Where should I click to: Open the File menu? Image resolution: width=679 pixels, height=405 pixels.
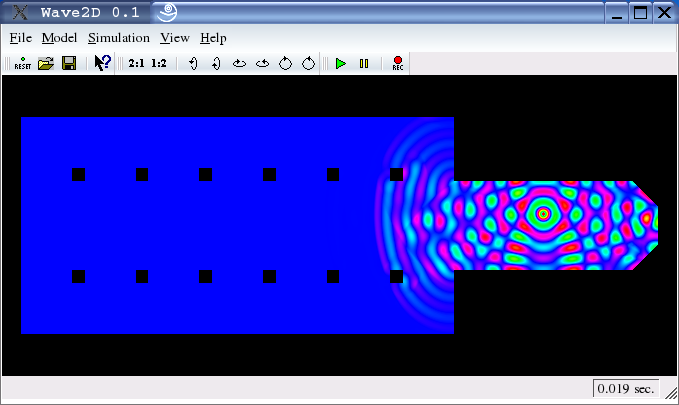pos(20,38)
